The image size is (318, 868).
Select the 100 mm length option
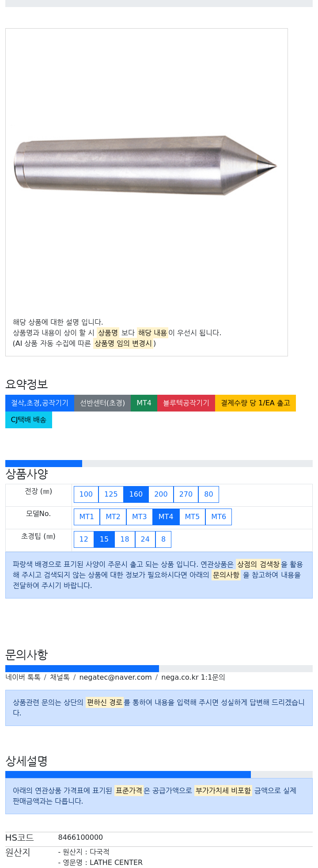(86, 494)
